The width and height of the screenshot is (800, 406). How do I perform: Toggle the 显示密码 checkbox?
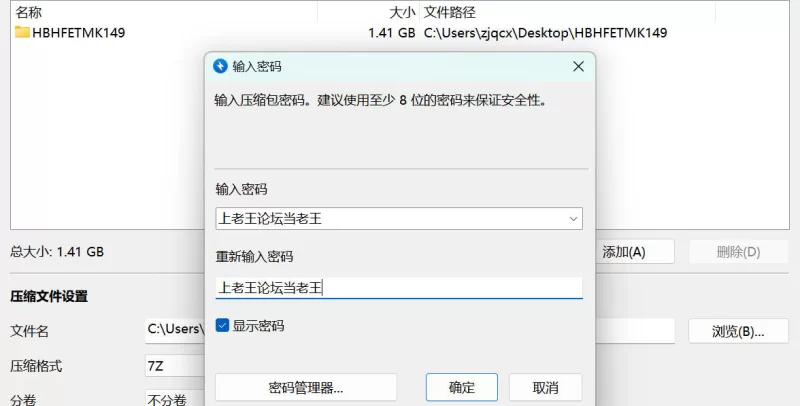tap(222, 325)
